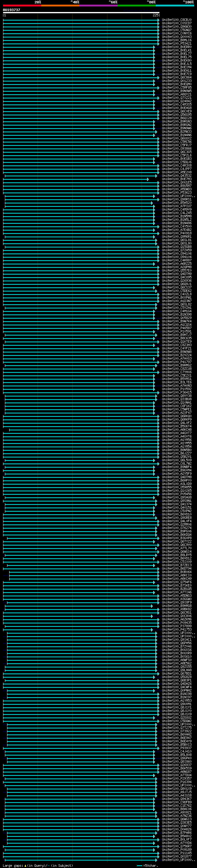Click the red 20% identity legend bar
This screenshot has height=868, width=197.
click(22, 6)
